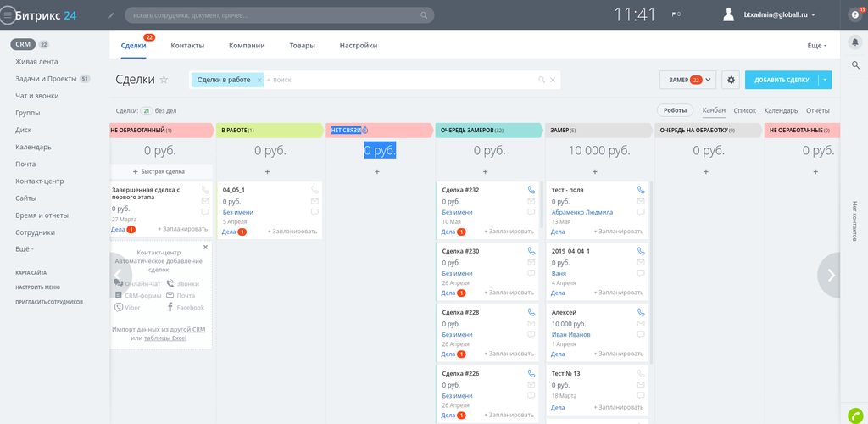Click the Онлайн-чат channel icon
Image resolution: width=868 pixels, height=424 pixels.
[x=119, y=283]
